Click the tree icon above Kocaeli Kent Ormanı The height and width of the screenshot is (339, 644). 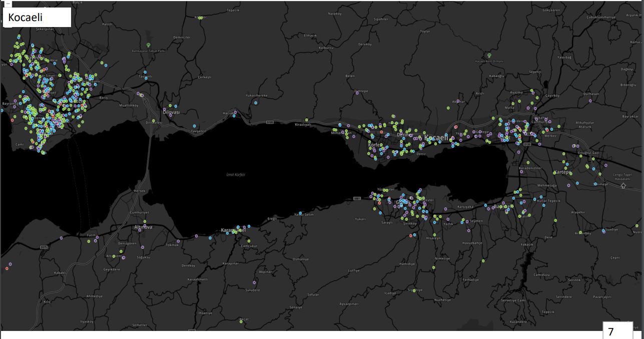pyautogui.click(x=489, y=55)
